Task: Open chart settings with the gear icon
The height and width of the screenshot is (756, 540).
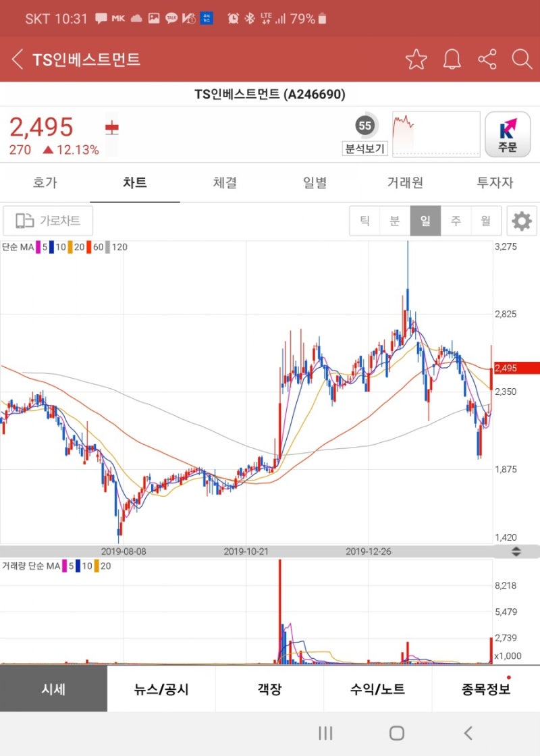Action: tap(520, 221)
